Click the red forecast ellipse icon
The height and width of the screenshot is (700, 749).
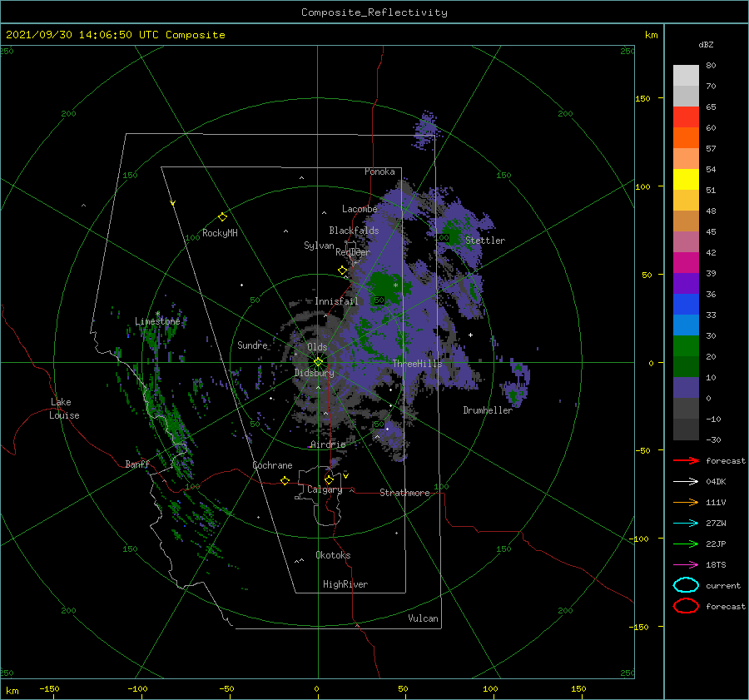click(686, 606)
